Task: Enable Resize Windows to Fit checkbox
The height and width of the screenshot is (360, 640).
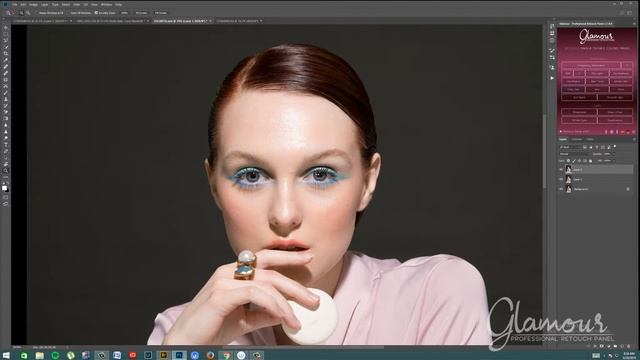Action: (37, 13)
